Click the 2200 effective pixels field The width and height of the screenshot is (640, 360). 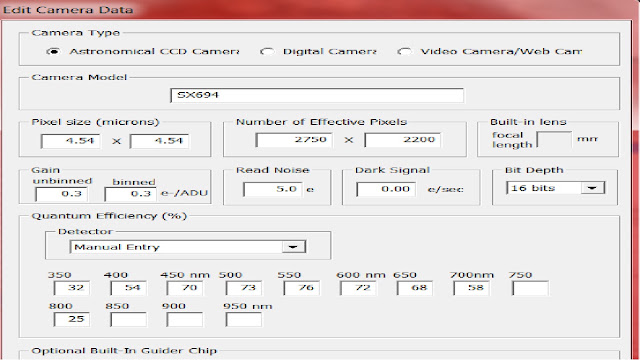tap(402, 140)
